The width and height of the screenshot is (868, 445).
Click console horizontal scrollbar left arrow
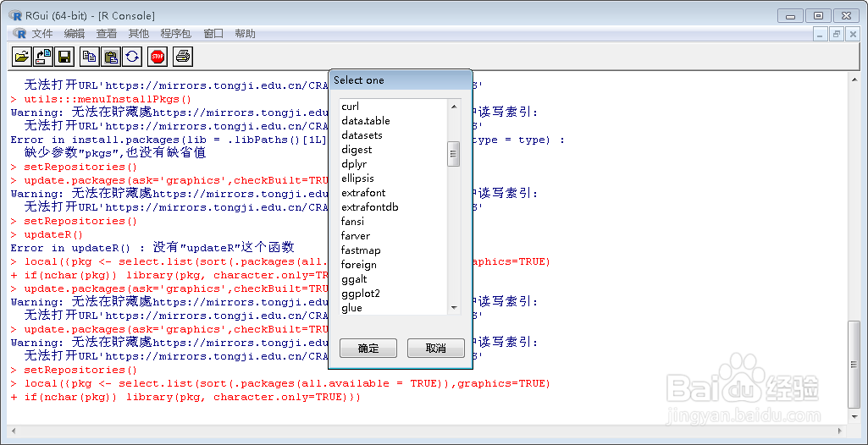click(12, 431)
